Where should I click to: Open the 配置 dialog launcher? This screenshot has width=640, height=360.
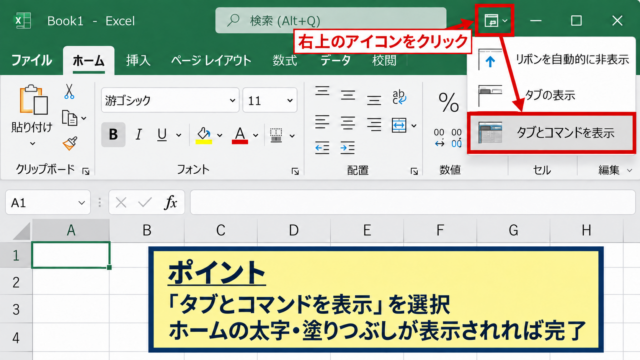pos(414,171)
